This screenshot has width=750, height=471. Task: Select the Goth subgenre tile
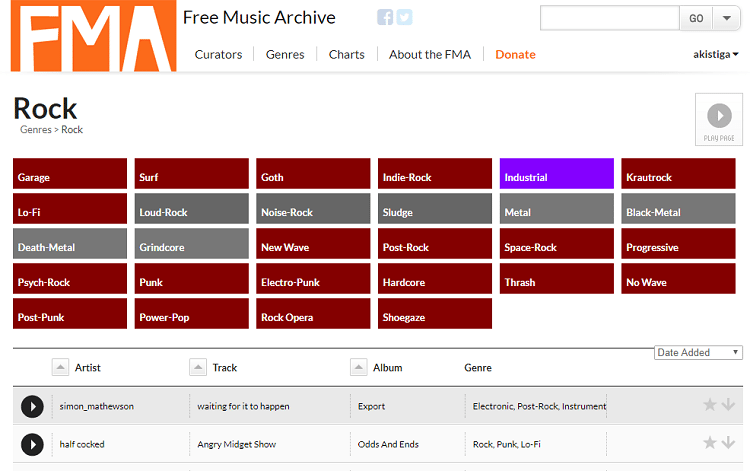pyautogui.click(x=313, y=174)
